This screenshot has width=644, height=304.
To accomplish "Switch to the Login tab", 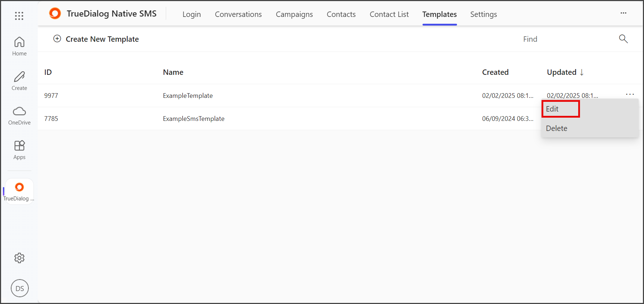I will [192, 14].
